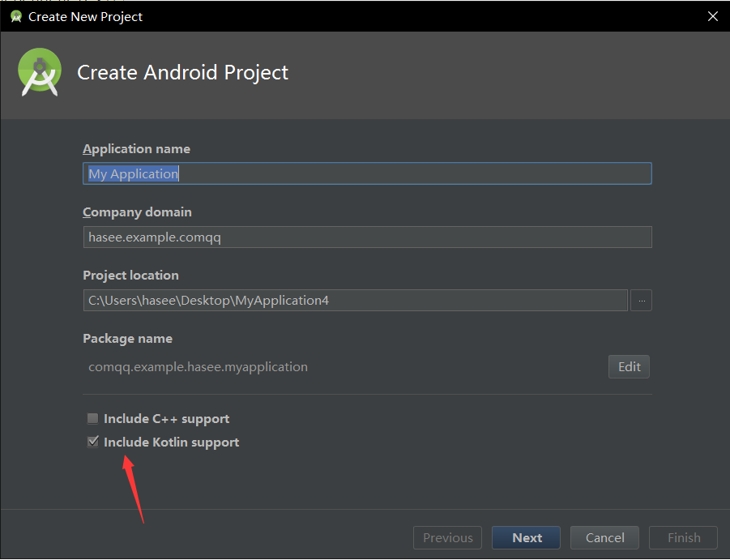This screenshot has width=730, height=560.
Task: Click the Include C++ support label
Action: click(x=167, y=419)
